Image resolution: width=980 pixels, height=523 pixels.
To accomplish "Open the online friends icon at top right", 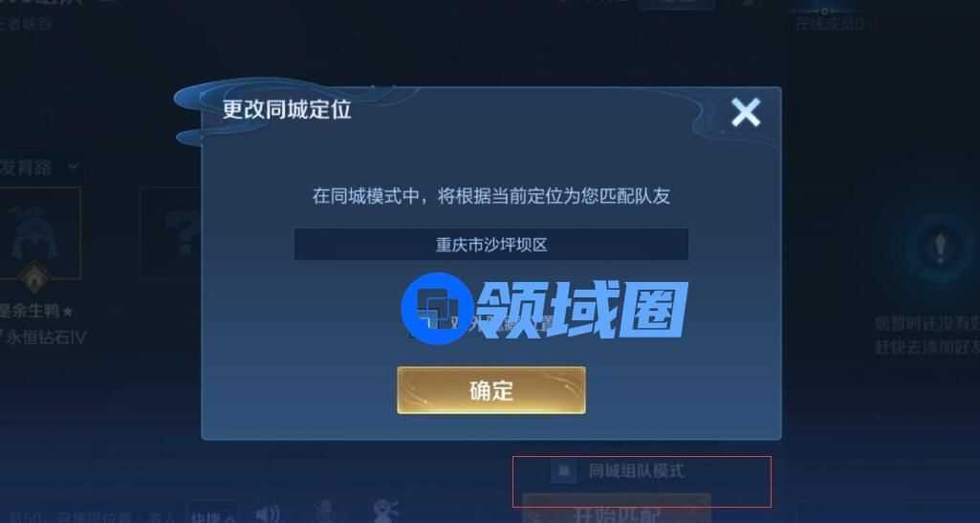I will 824,11.
